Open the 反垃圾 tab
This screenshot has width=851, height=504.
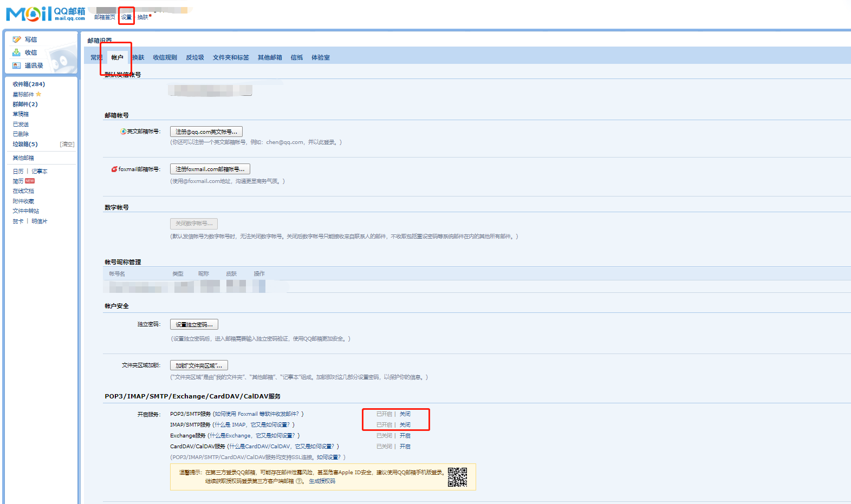coord(195,57)
